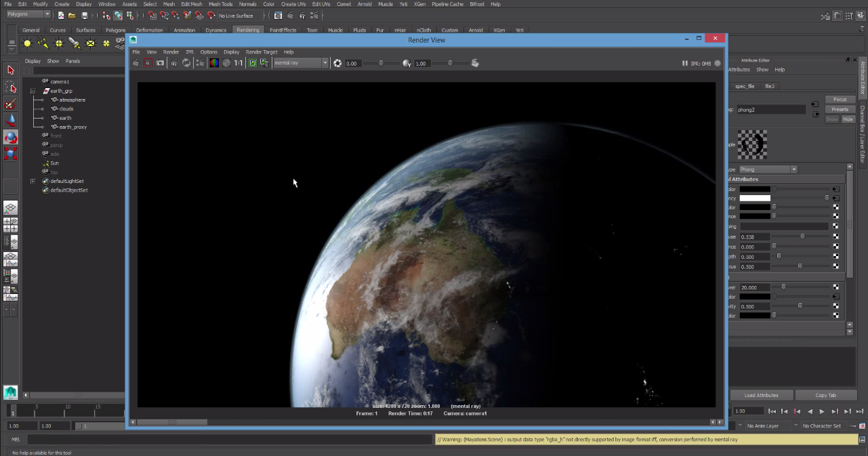The image size is (868, 456).
Task: Pick the Scale tool in toolbox
Action: click(10, 154)
